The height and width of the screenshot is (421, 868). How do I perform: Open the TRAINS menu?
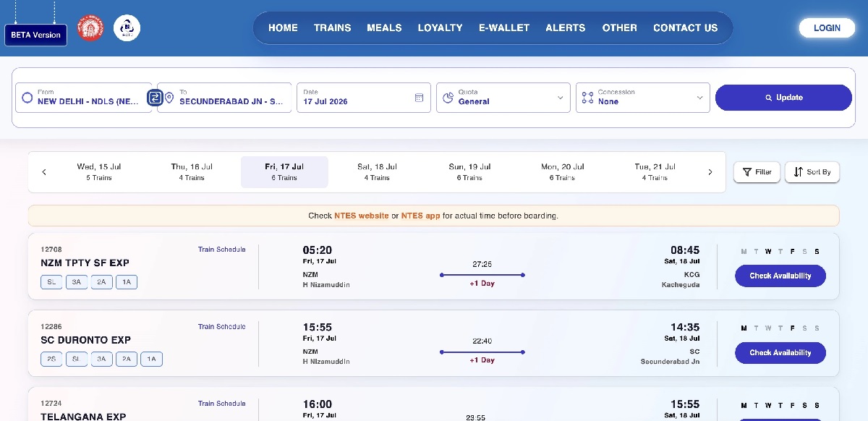point(333,28)
